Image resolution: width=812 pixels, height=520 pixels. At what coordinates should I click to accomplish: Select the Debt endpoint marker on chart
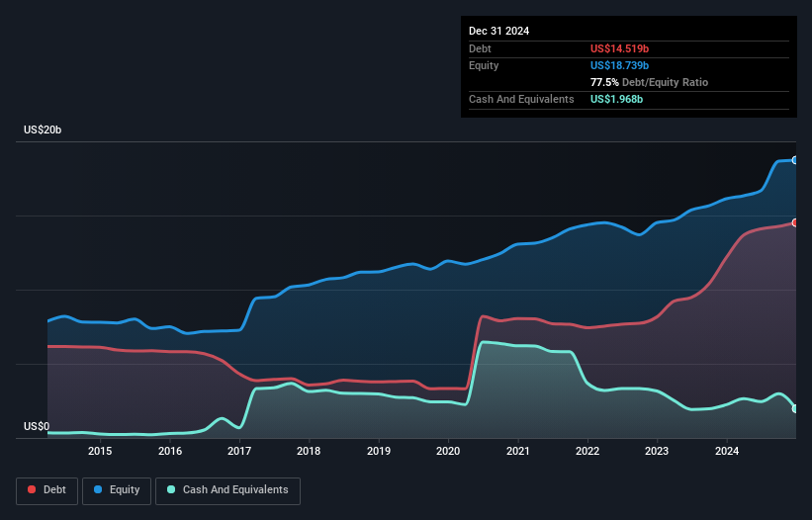point(795,222)
